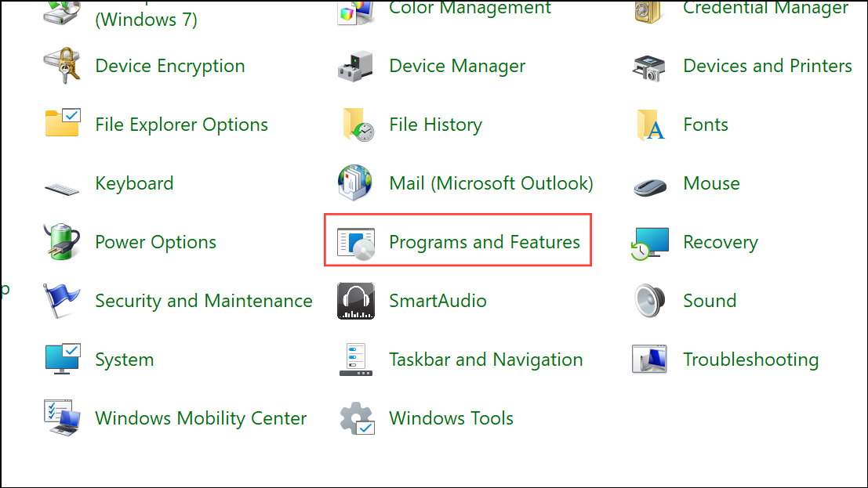Open Keyboard settings

coord(134,183)
